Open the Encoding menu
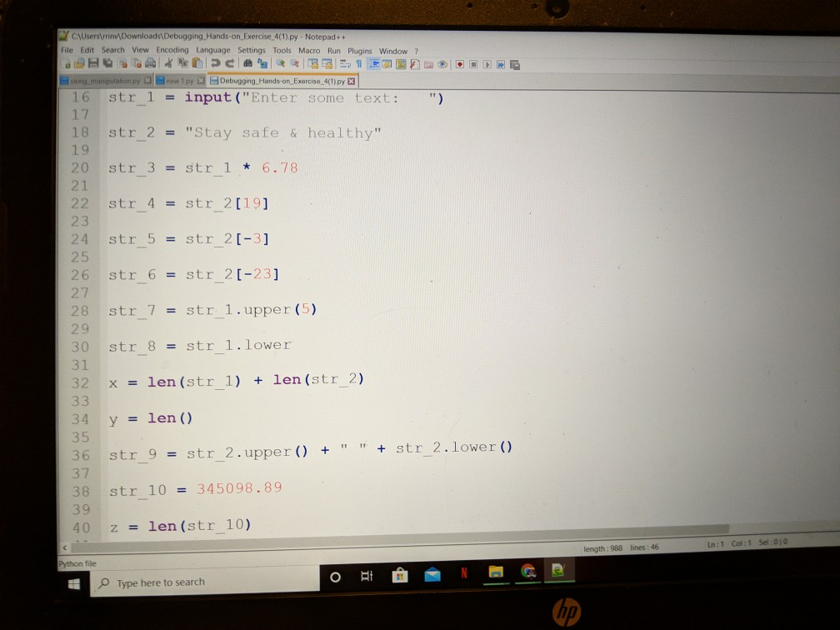The width and height of the screenshot is (840, 630). coord(173,50)
